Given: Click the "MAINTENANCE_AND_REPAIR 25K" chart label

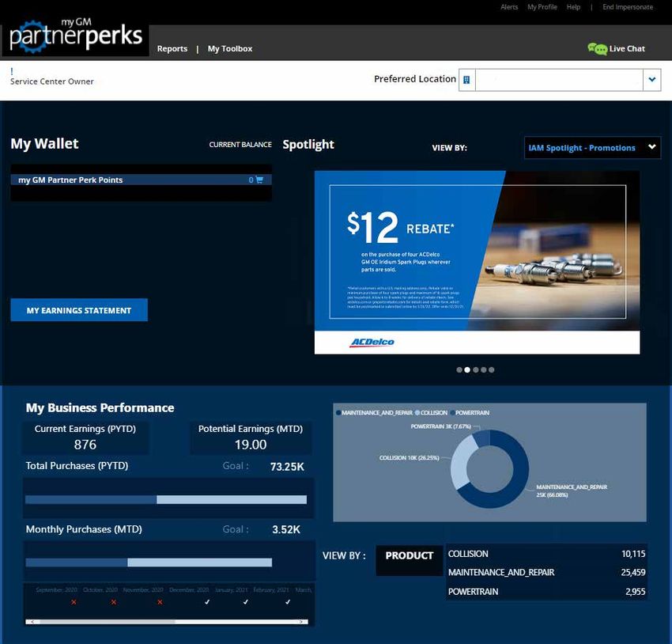Looking at the screenshot, I should 572,491.
